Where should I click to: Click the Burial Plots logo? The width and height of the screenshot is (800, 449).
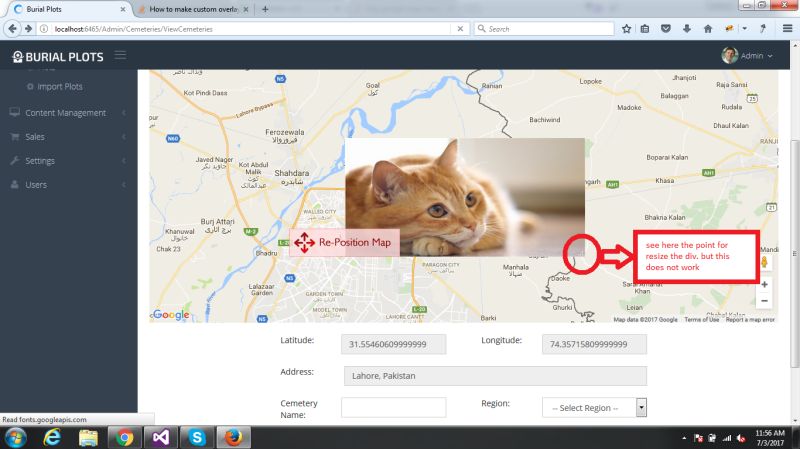tap(58, 57)
